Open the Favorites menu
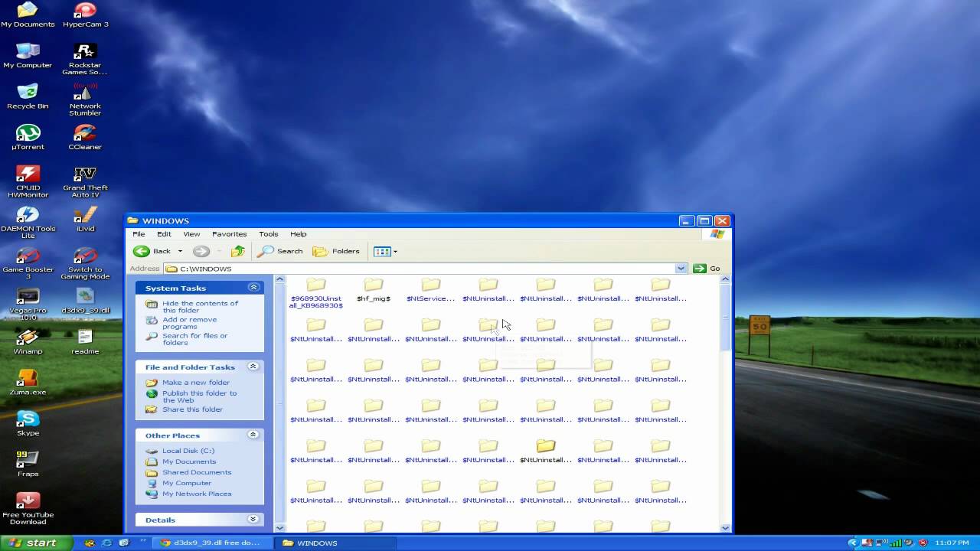Image resolution: width=980 pixels, height=551 pixels. point(229,234)
